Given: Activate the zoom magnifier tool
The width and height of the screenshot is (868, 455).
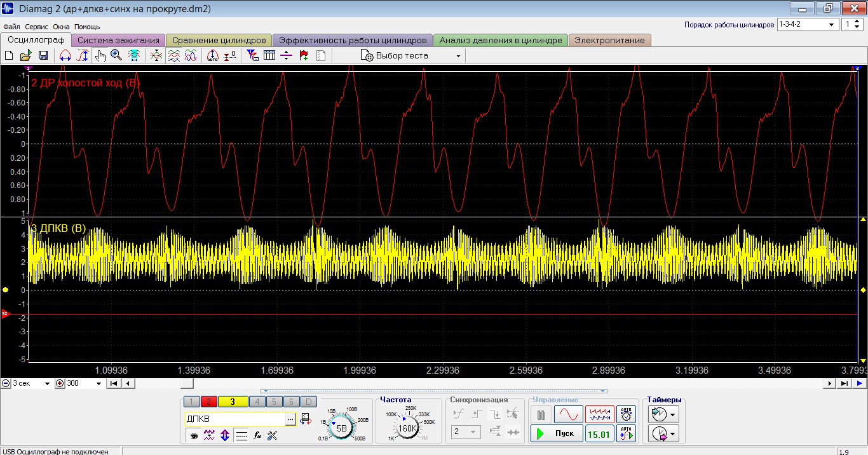Looking at the screenshot, I should click(116, 56).
